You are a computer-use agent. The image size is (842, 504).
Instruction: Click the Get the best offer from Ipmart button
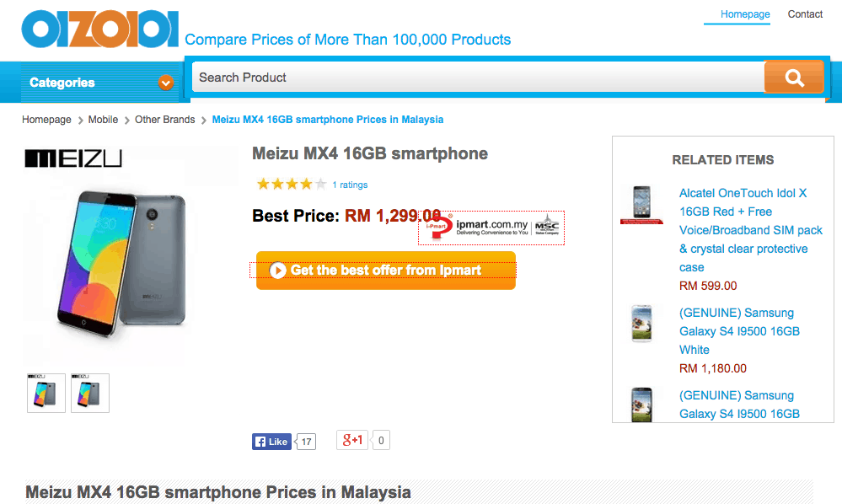[384, 271]
